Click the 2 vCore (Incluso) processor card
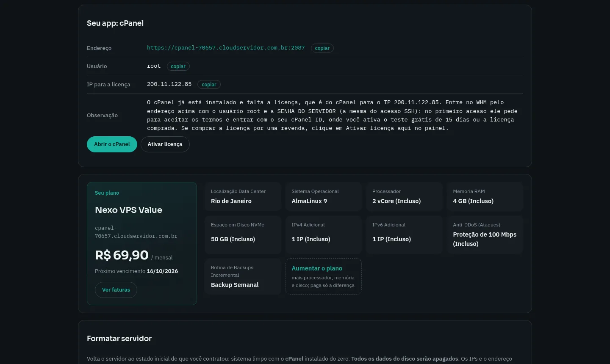This screenshot has width=610, height=364. click(x=404, y=197)
